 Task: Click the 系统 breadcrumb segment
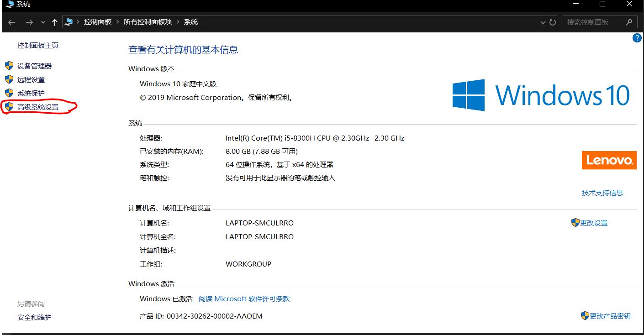191,22
